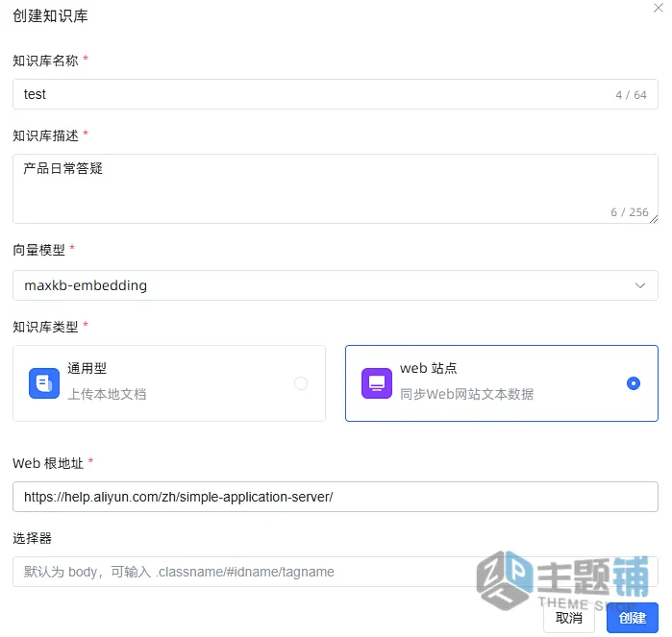The image size is (672, 637).
Task: Click the 知识库类型 label
Action: [x=45, y=327]
